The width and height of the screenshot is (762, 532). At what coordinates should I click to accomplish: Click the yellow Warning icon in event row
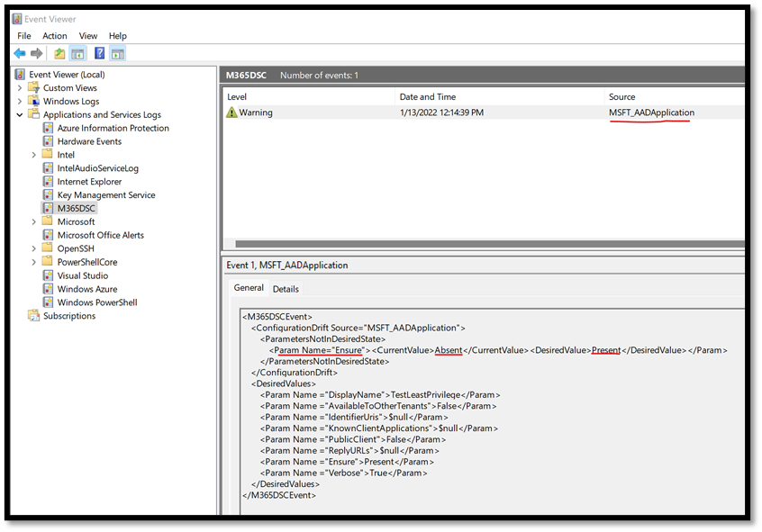click(x=231, y=113)
